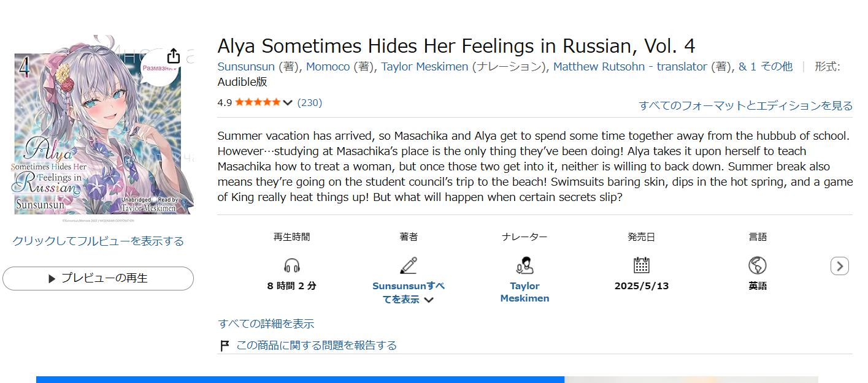
Task: Open the Sunsunsun author link
Action: coord(246,67)
